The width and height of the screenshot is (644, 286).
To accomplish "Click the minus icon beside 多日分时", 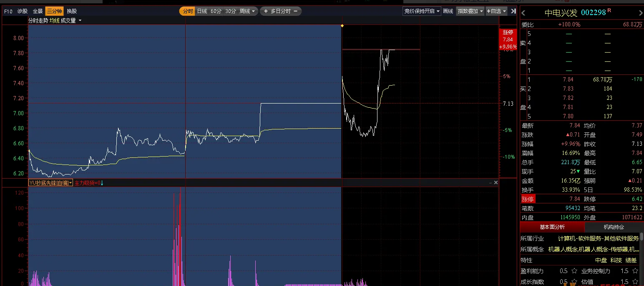I will click(x=296, y=11).
